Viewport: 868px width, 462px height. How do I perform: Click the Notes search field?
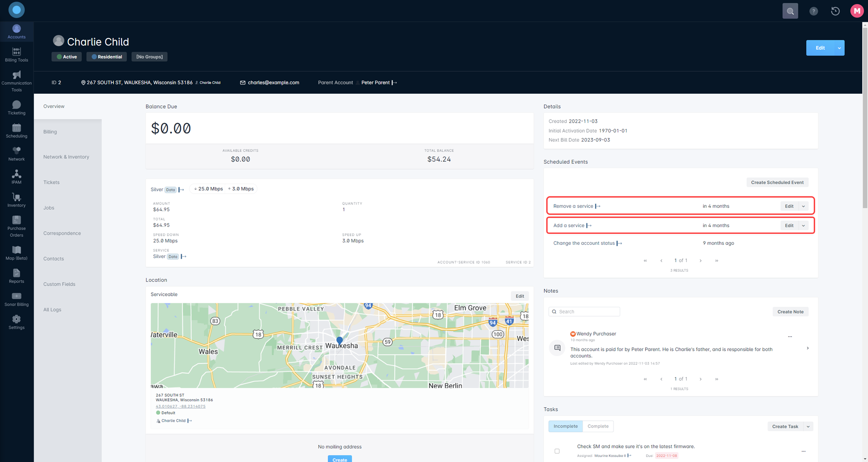584,312
